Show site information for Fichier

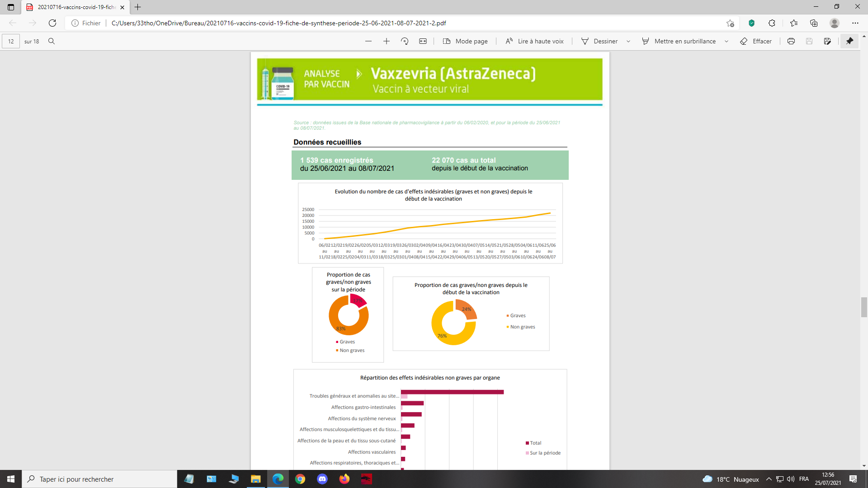tap(86, 23)
